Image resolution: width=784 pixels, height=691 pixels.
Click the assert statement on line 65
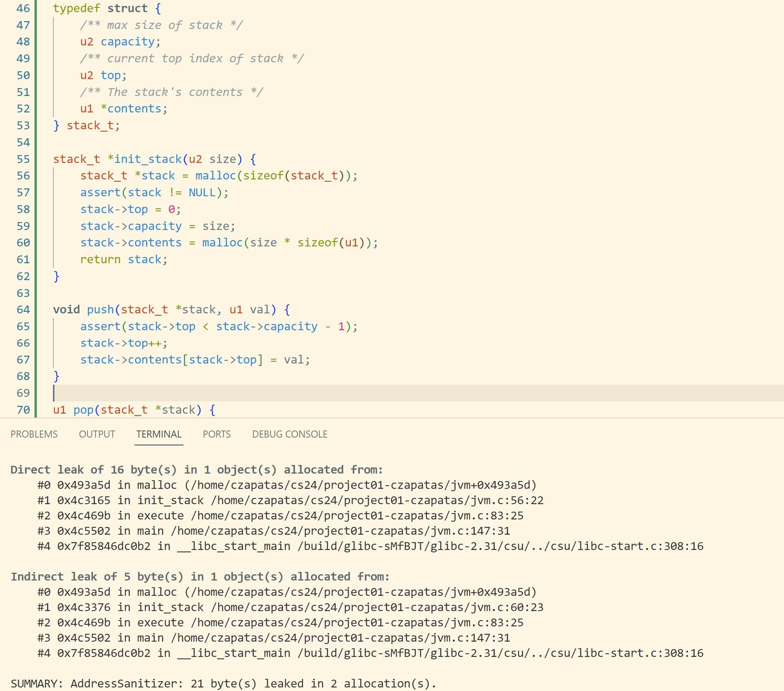[100, 326]
